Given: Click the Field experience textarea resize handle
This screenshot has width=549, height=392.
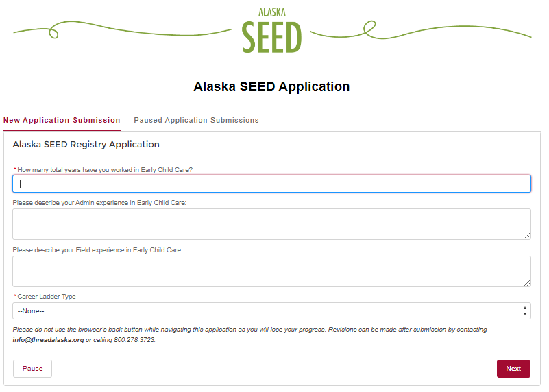Looking at the screenshot, I should 527,283.
